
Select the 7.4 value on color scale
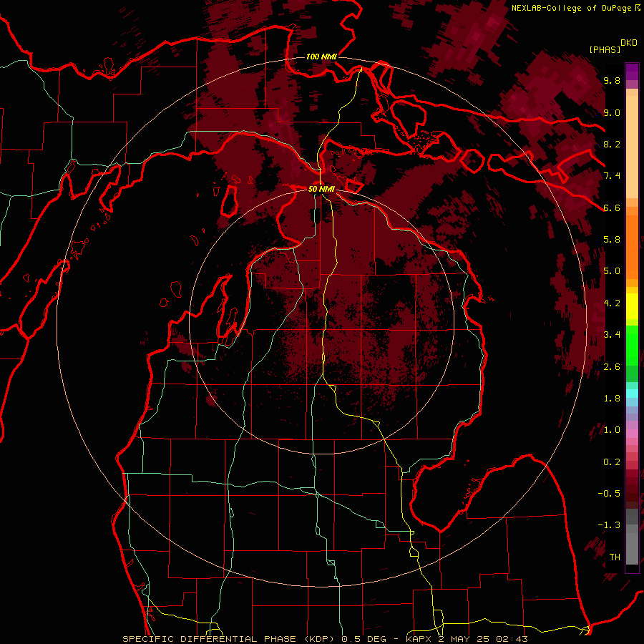click(612, 176)
